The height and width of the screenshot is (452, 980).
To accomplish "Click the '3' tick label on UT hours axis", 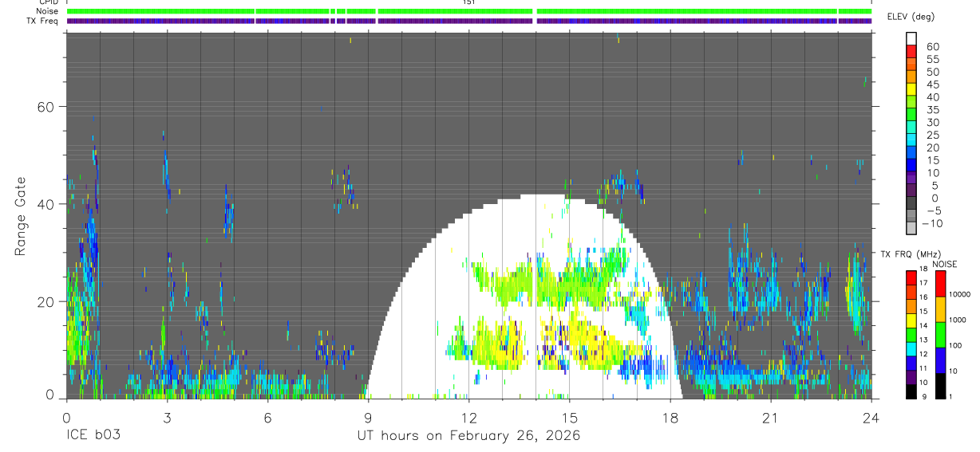I will coord(167,418).
